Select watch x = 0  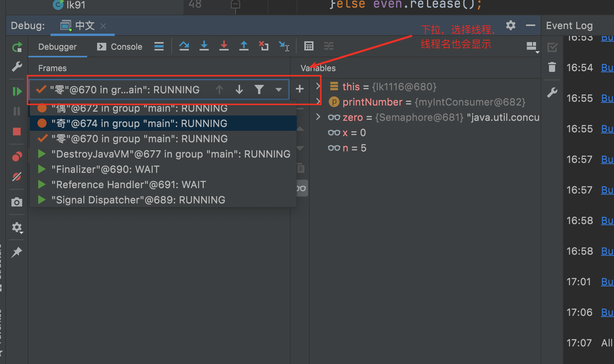347,133
